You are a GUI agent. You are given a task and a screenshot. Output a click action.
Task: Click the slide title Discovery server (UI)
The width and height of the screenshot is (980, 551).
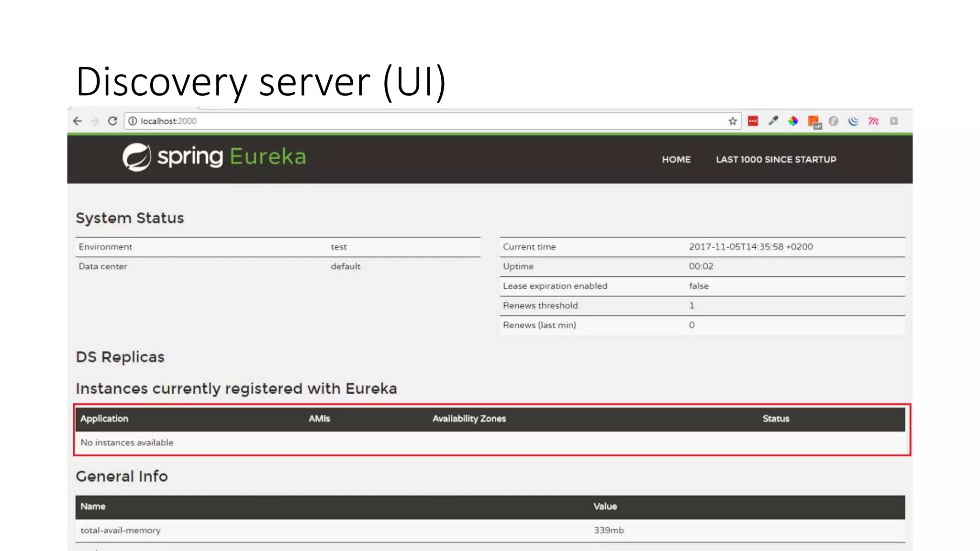261,82
